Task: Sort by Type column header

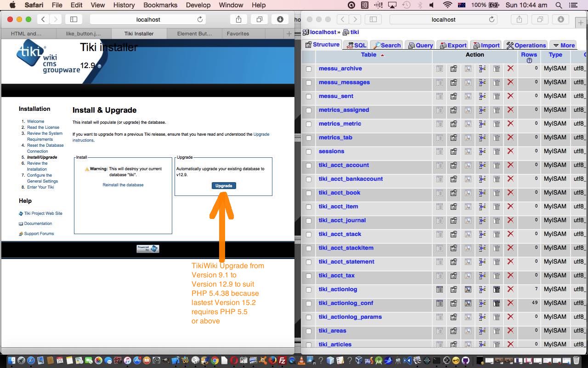Action: [555, 54]
